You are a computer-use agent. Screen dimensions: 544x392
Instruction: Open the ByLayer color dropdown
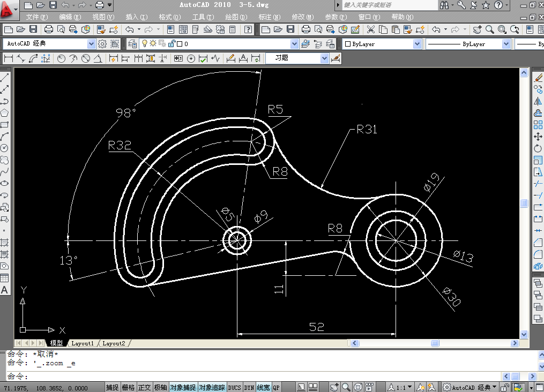(417, 44)
